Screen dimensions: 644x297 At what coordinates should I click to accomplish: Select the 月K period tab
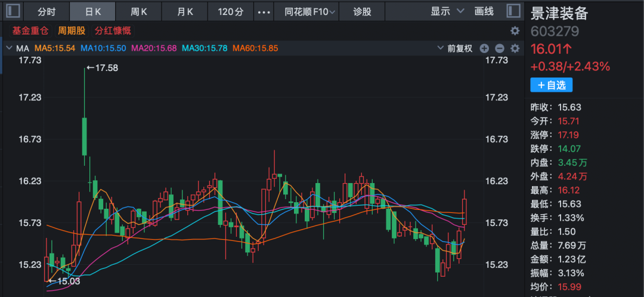pos(185,11)
